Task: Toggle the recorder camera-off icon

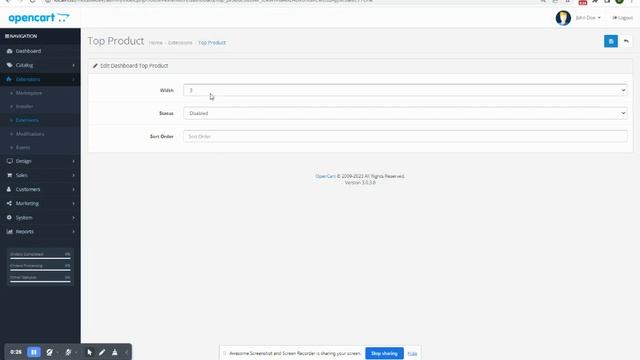Action: point(49,352)
